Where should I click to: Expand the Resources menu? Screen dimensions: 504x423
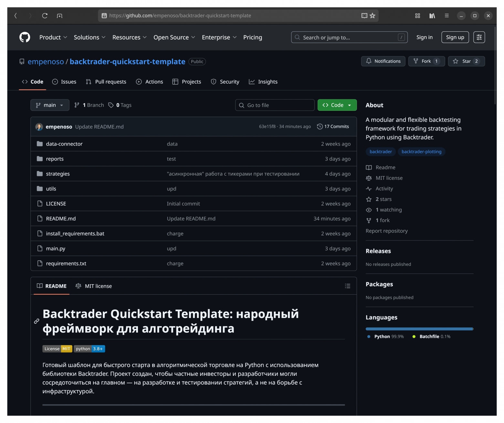click(x=130, y=37)
